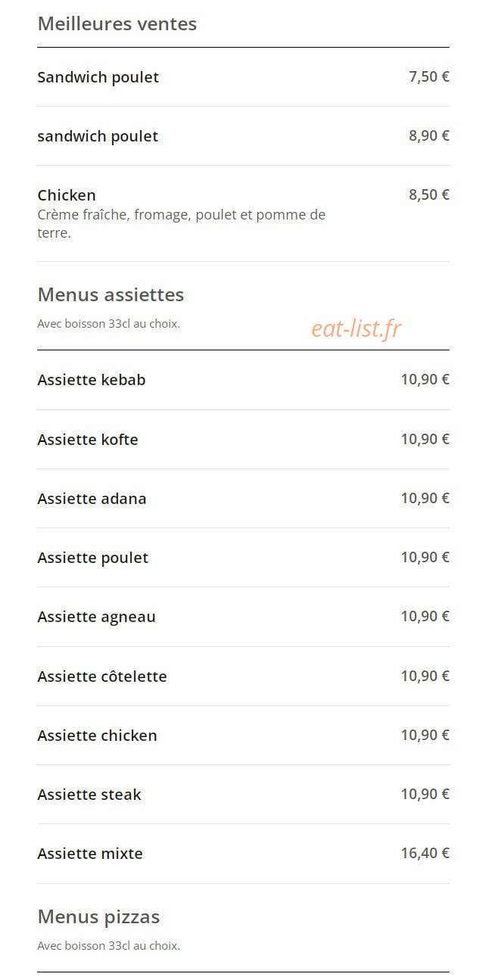Choose Assiette kofte from the menu
This screenshot has height=980, width=495.
[x=243, y=440]
